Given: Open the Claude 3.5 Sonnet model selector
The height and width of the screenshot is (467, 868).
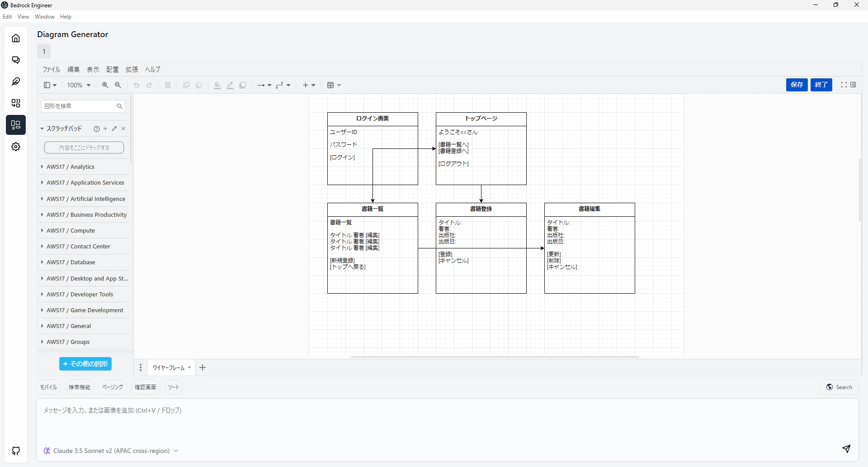Looking at the screenshot, I should 111,451.
